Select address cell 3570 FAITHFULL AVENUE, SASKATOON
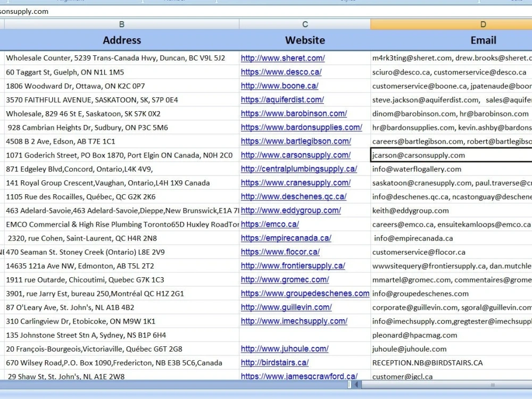Image resolution: width=532 pixels, height=399 pixels. tap(121, 100)
